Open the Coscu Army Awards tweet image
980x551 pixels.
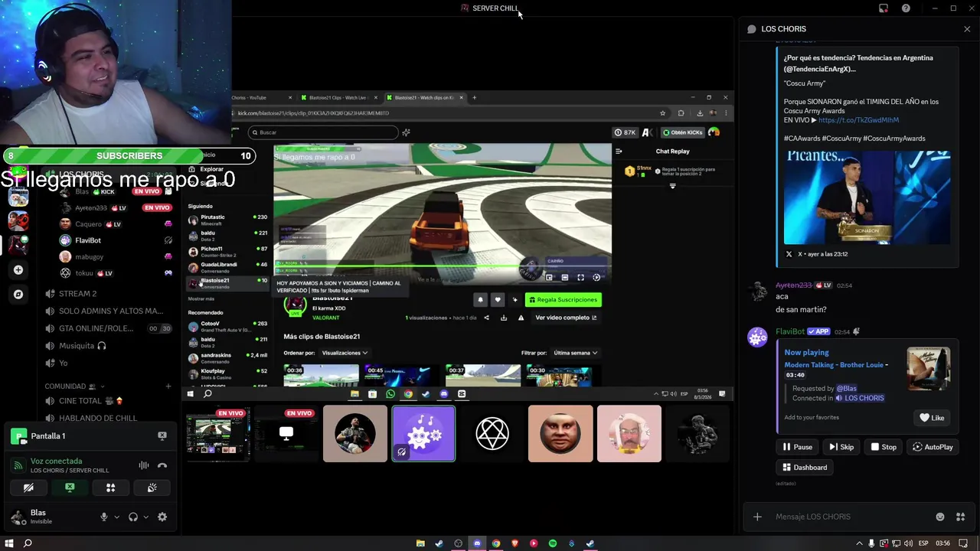click(x=867, y=197)
